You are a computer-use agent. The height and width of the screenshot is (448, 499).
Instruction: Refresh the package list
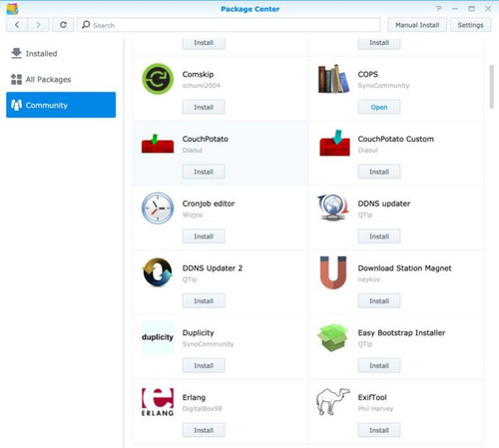(63, 25)
